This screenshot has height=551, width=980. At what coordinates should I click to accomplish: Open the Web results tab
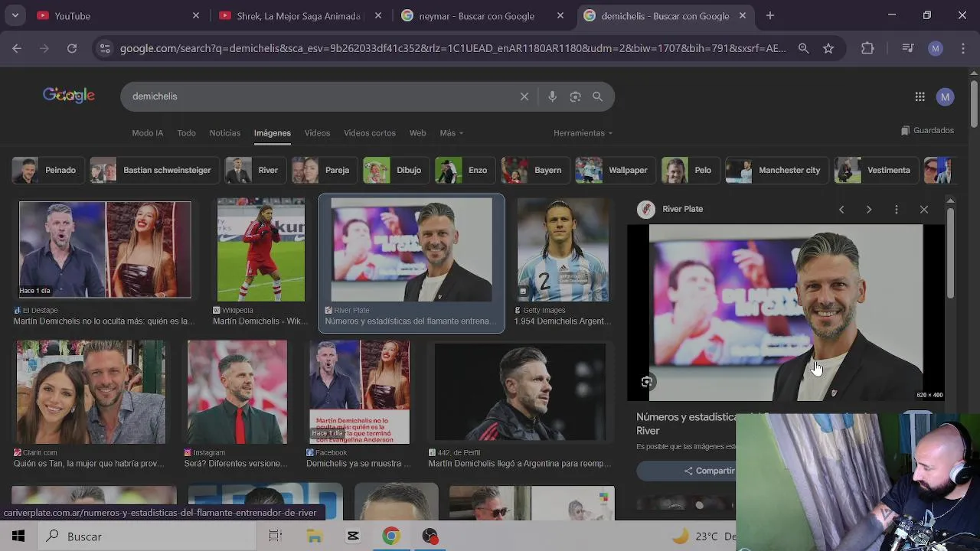(x=417, y=133)
